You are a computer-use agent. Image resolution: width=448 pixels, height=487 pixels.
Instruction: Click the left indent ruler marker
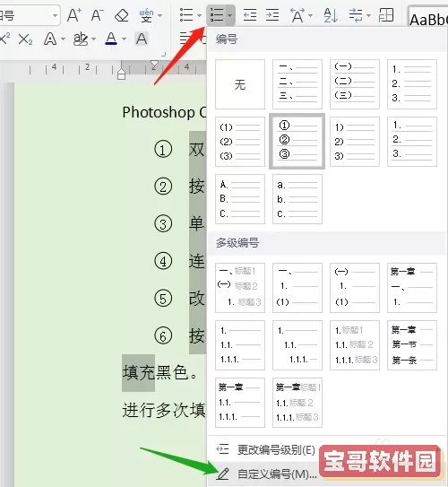pos(121,74)
